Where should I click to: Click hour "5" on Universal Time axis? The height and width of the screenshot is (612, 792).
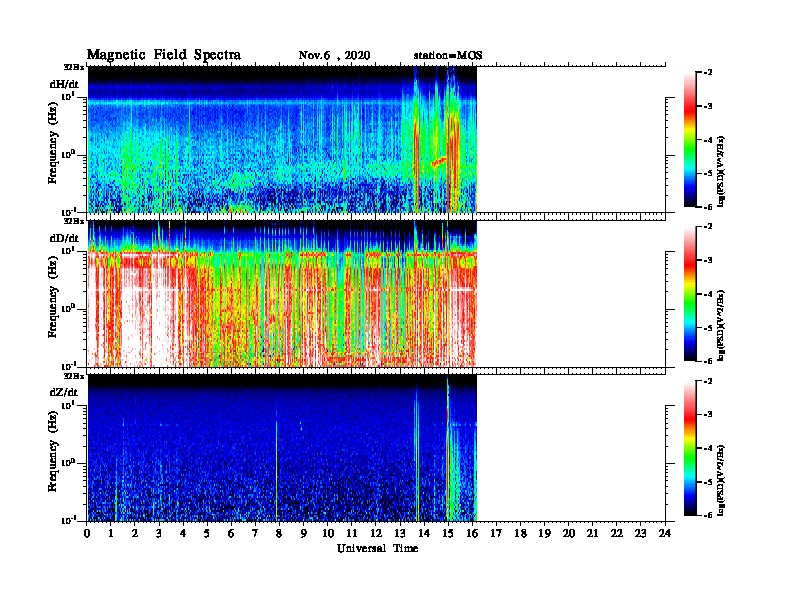point(207,534)
